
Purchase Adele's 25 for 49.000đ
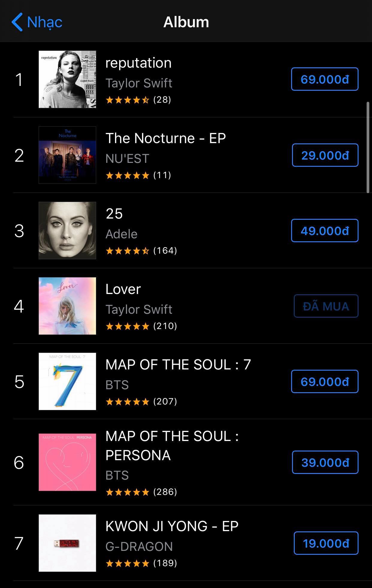325,231
